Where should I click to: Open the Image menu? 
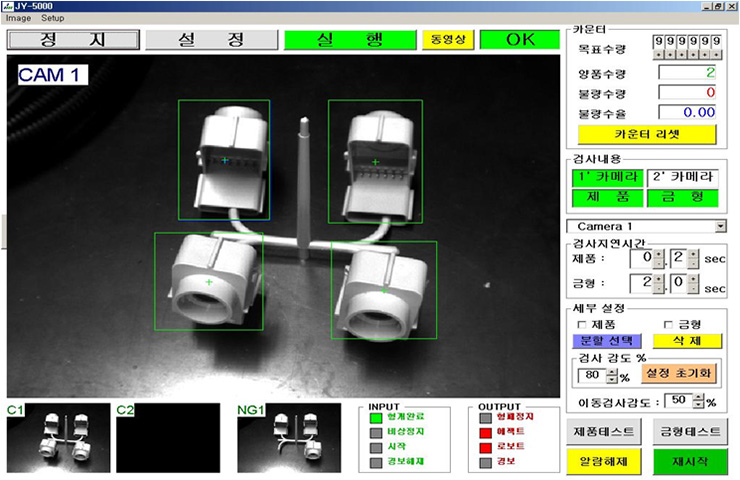coord(18,18)
